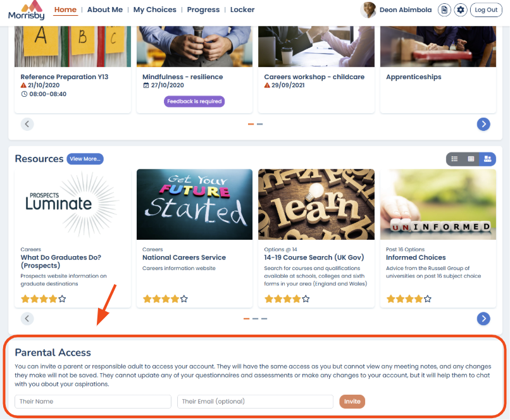Image resolution: width=510 pixels, height=420 pixels.
Task: Open the settings gear icon
Action: tap(460, 9)
